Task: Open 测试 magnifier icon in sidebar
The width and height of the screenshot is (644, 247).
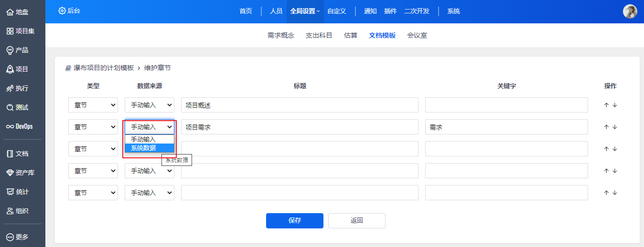Action: [x=10, y=107]
